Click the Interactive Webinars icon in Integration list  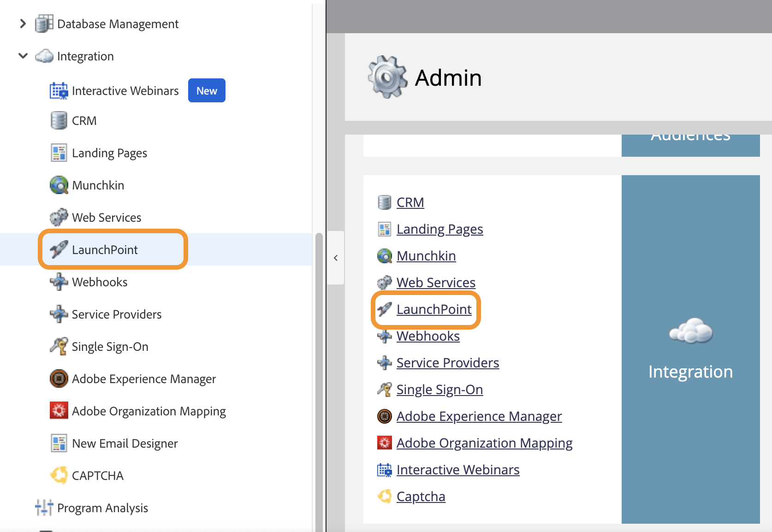click(x=384, y=470)
